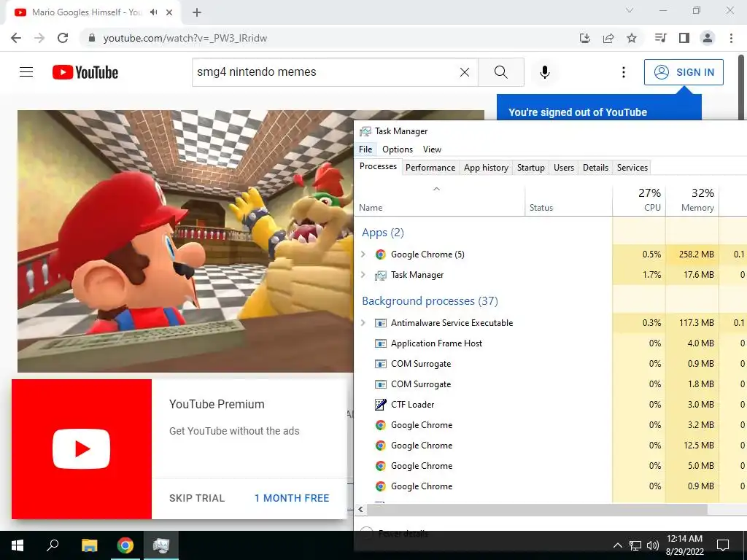Viewport: 747px width, 560px height.
Task: Click the forward navigation arrow
Action: [39, 38]
